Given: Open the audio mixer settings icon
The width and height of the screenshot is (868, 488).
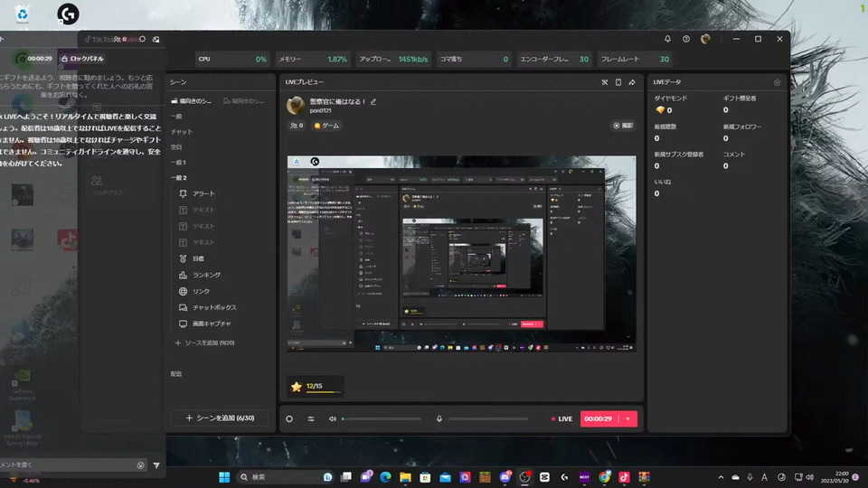Looking at the screenshot, I should pos(311,419).
